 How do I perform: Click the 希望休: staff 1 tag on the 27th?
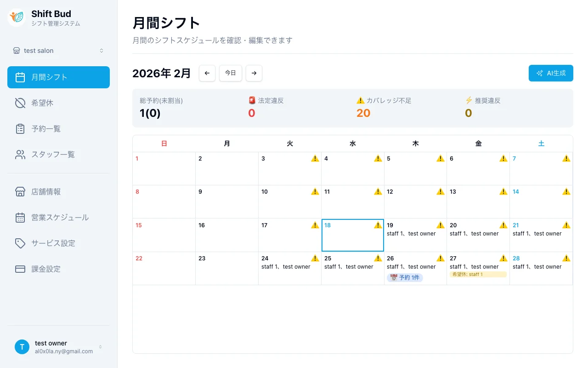tap(478, 275)
